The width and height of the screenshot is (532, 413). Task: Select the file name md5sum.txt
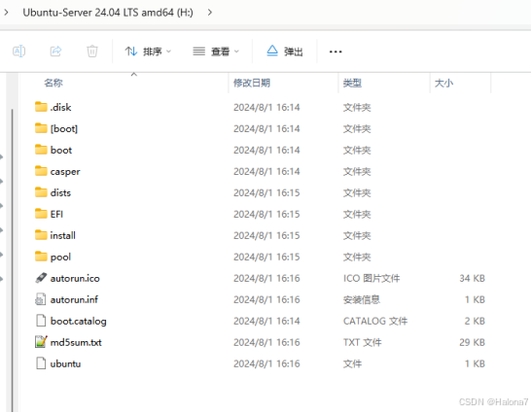point(76,342)
